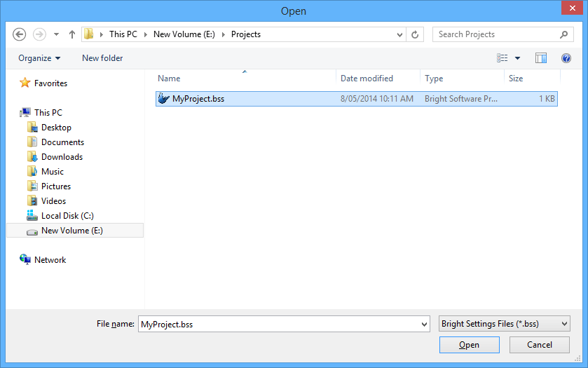
Task: Refresh the Projects folder view
Action: [415, 34]
